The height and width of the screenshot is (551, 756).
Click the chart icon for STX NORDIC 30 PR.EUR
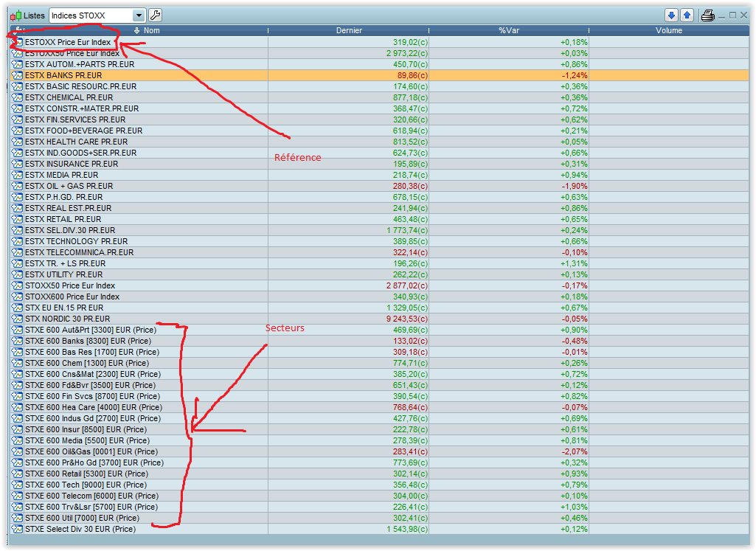click(18, 319)
